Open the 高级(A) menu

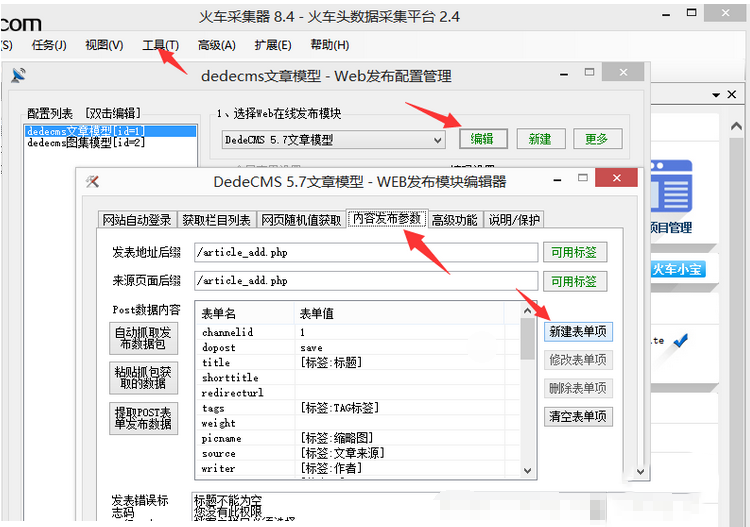pos(216,45)
